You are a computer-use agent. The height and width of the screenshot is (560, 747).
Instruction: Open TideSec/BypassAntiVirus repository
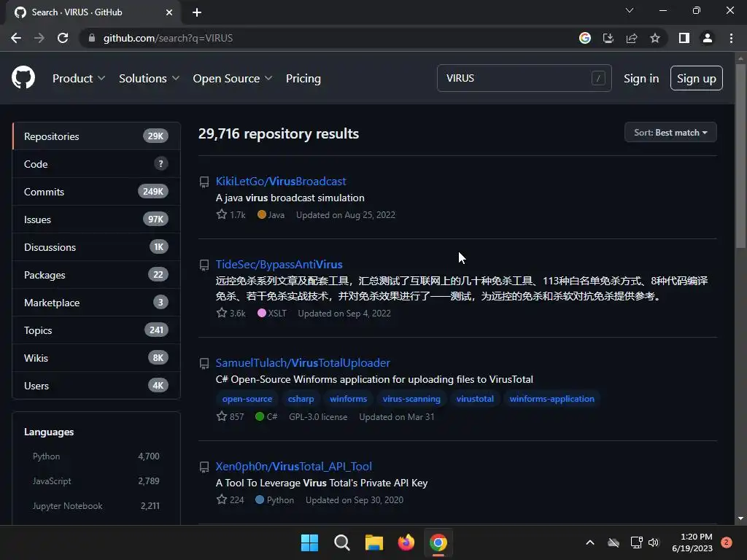click(279, 264)
